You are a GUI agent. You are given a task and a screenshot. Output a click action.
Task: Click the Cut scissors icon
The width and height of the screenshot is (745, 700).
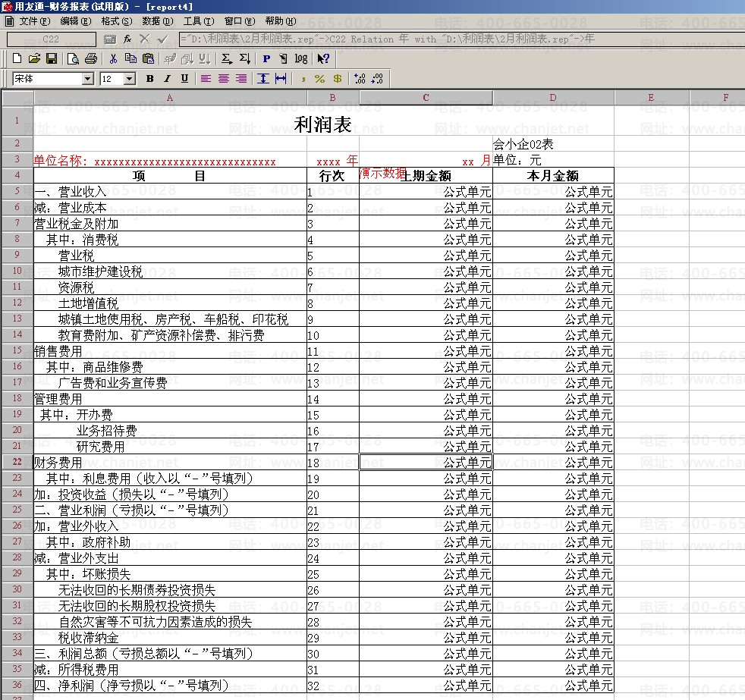click(113, 58)
